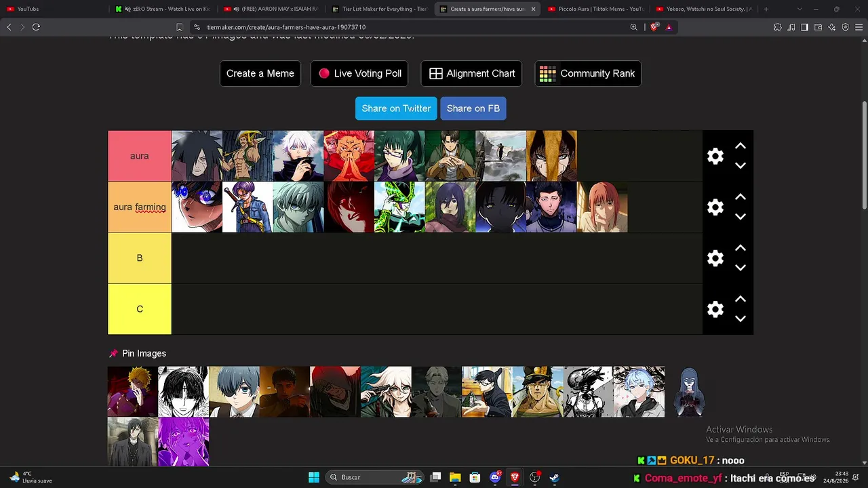Pick the Jotaro cap character from the image pool

538,392
